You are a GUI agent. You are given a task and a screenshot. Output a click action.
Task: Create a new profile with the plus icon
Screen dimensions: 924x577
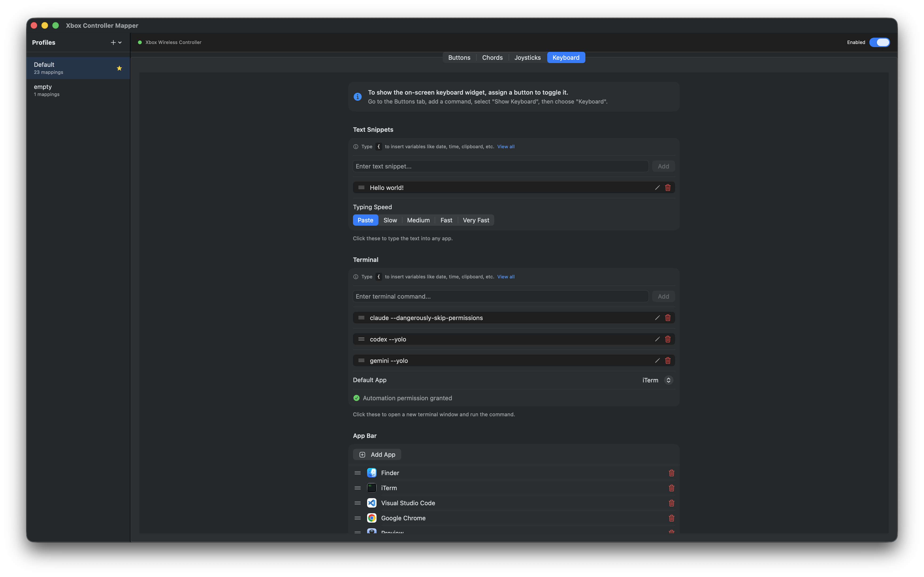click(x=113, y=42)
